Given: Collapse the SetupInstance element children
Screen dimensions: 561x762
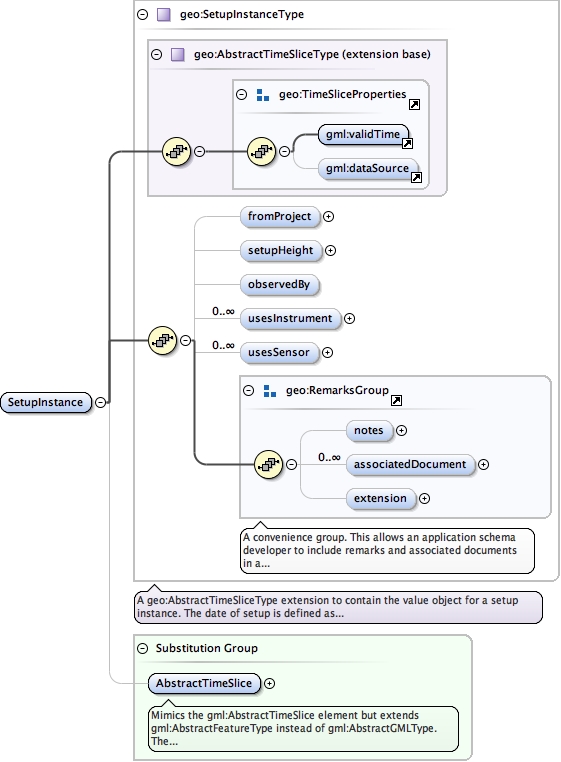Looking at the screenshot, I should pos(100,403).
